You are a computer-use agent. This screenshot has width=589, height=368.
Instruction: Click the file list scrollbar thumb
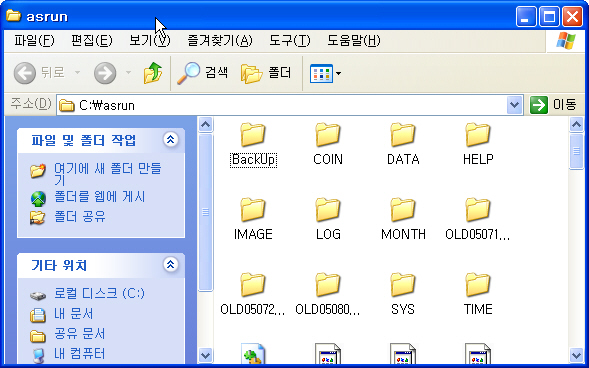(576, 151)
